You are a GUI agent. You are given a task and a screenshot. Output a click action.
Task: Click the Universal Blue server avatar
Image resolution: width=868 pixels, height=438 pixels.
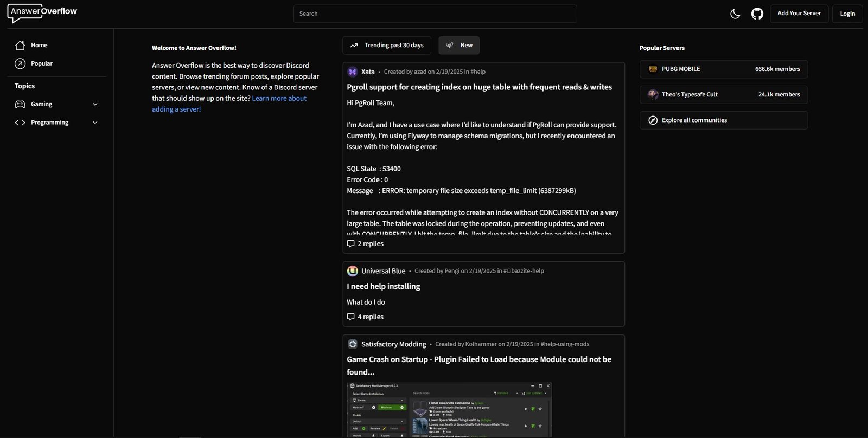(353, 271)
